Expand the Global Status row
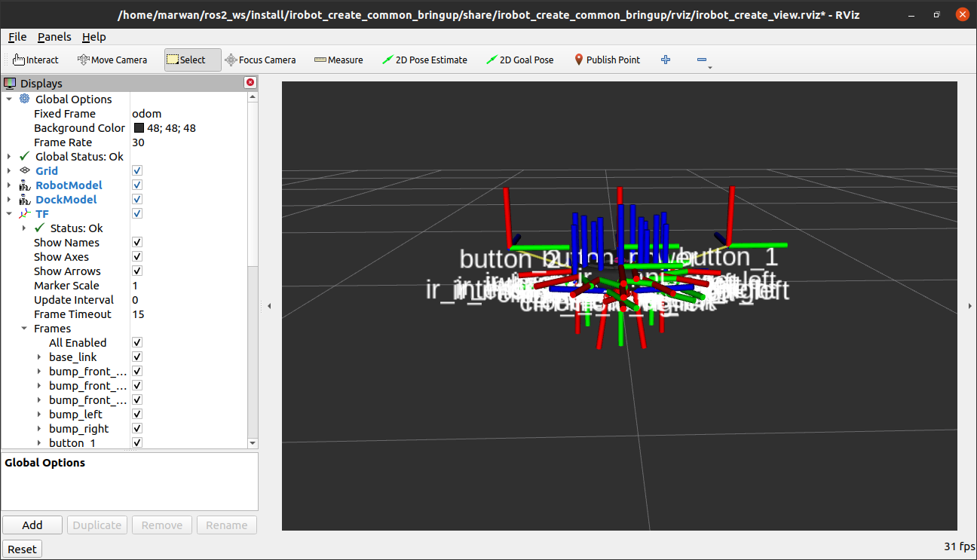Viewport: 977px width, 560px height. tap(9, 156)
